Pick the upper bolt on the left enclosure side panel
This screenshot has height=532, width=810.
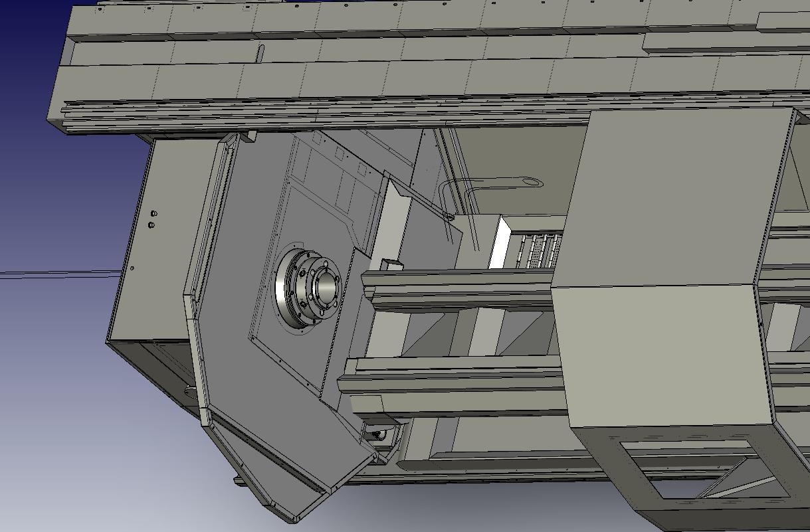(154, 215)
